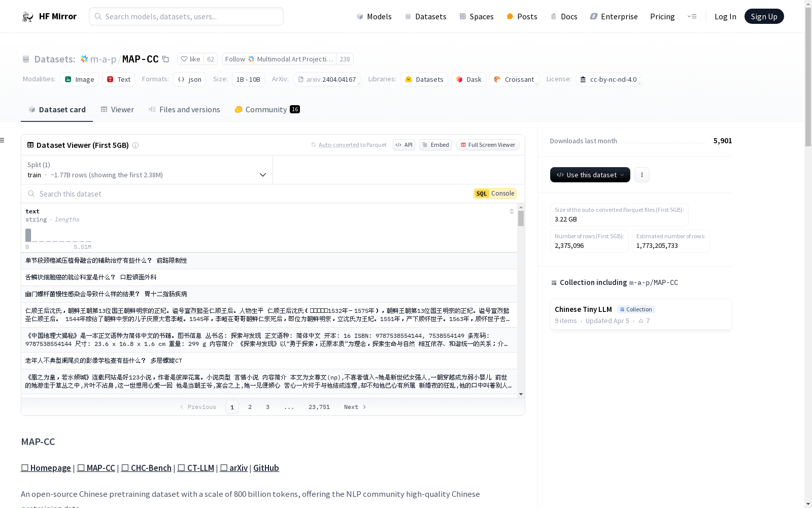Select the Datasets library tag
Image resolution: width=812 pixels, height=508 pixels.
coord(424,79)
